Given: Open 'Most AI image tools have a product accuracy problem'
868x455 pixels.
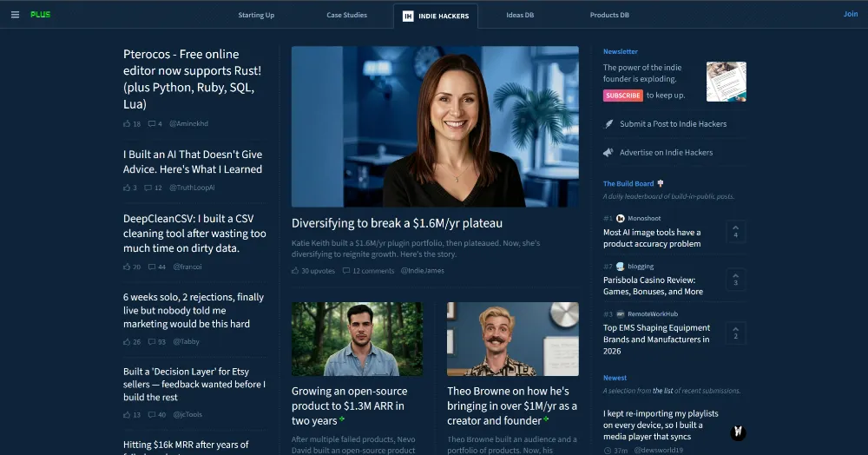Looking at the screenshot, I should click(x=652, y=238).
